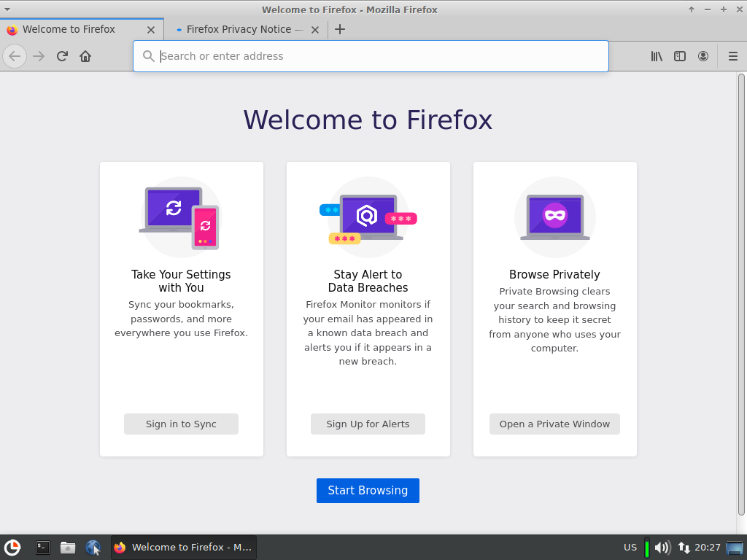Open the Library bookmarks and history menu
This screenshot has width=747, height=560.
coord(657,56)
